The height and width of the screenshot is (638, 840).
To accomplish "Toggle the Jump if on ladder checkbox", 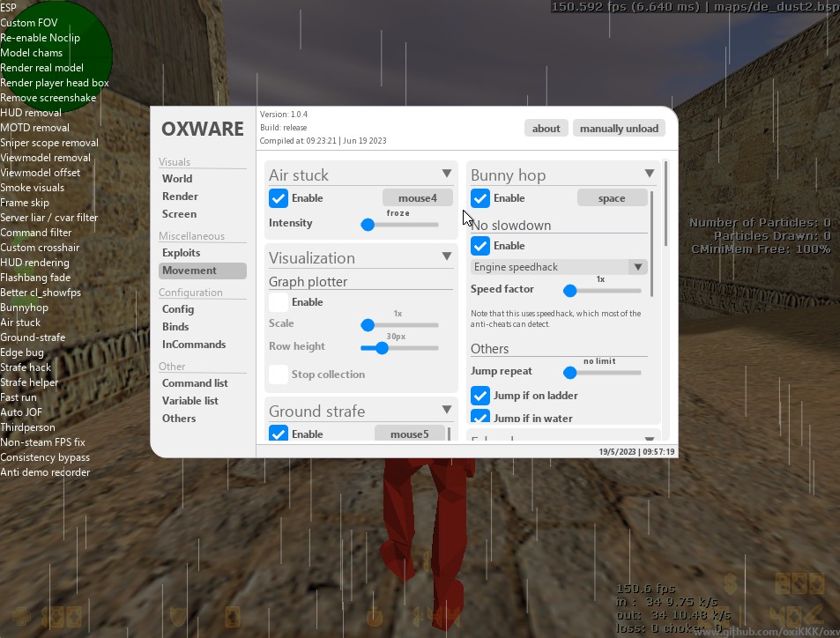I will (480, 396).
